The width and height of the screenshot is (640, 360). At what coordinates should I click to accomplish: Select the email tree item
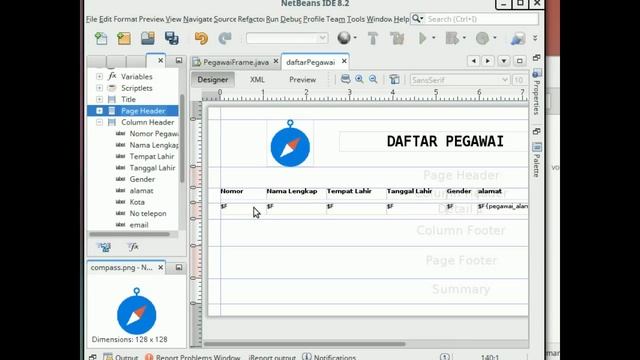[x=139, y=225]
